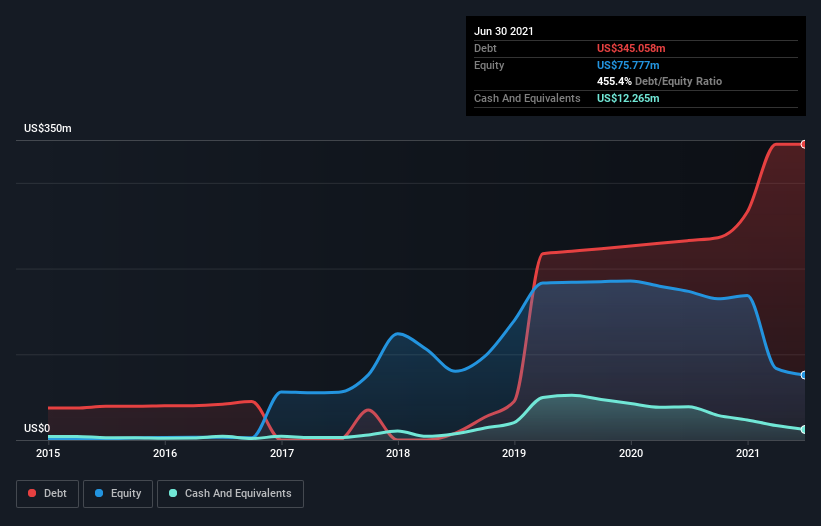Click the 455.4% Debt/Equity Ratio text
This screenshot has width=821, height=526.
pos(659,82)
